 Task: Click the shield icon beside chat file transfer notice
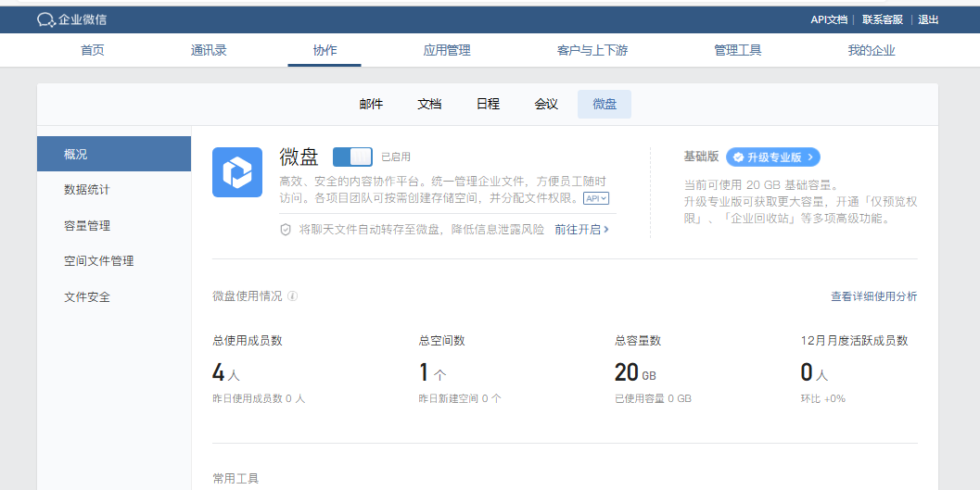(286, 229)
